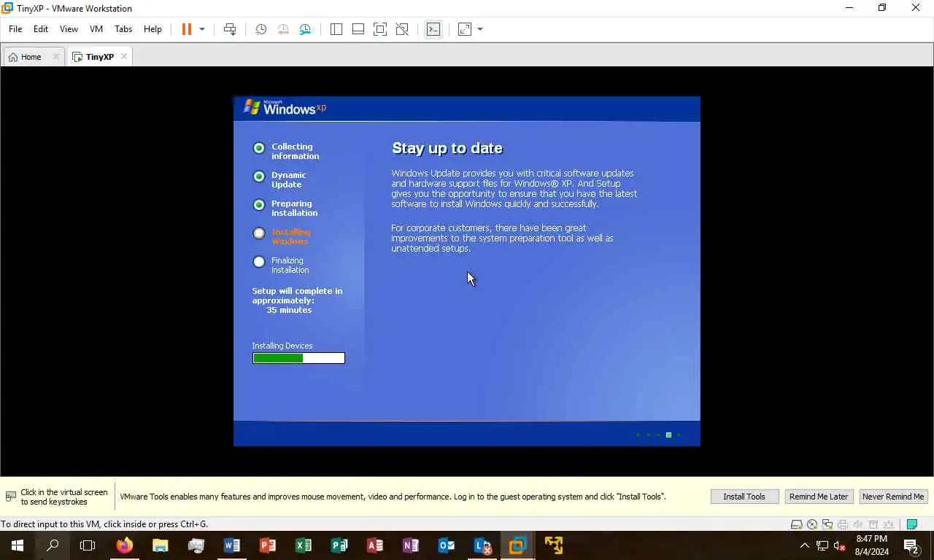Open PowerPoint from the taskbar
The height and width of the screenshot is (560, 934).
pos(268,545)
